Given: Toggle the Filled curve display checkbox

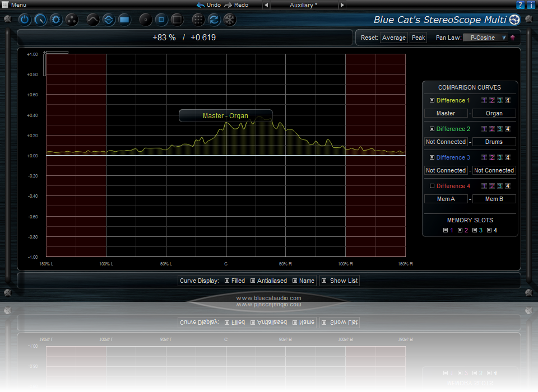Looking at the screenshot, I should 227,281.
